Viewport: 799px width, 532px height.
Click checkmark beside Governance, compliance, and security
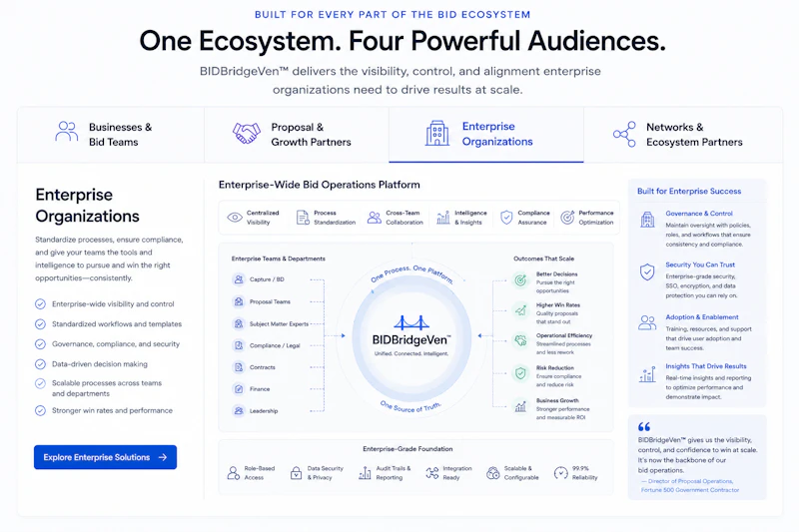click(40, 344)
